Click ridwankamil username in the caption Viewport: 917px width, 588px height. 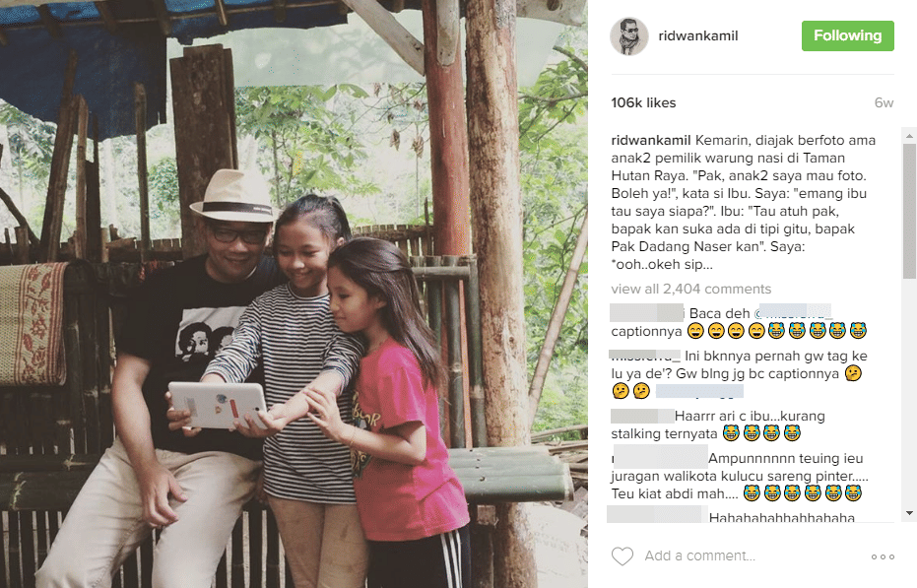(x=651, y=141)
